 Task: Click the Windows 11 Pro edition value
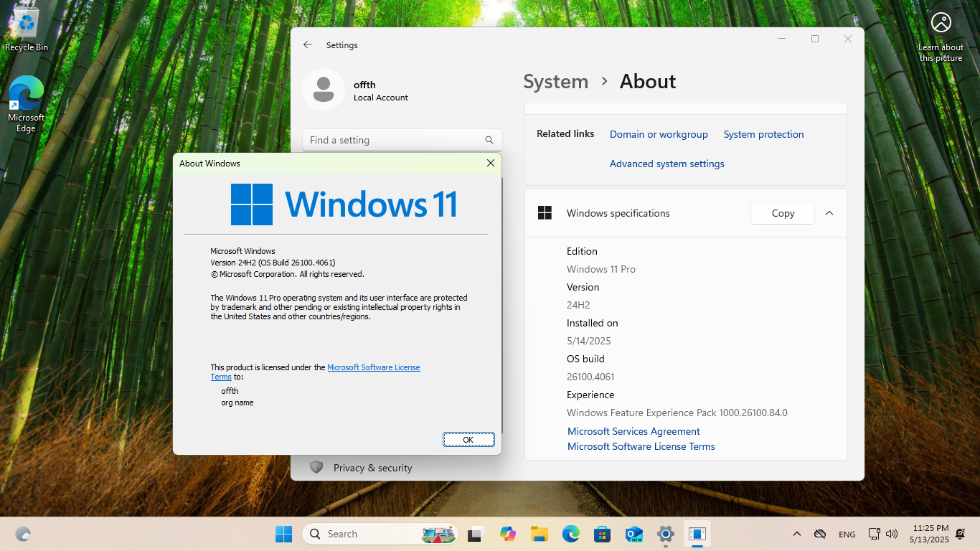tap(601, 269)
